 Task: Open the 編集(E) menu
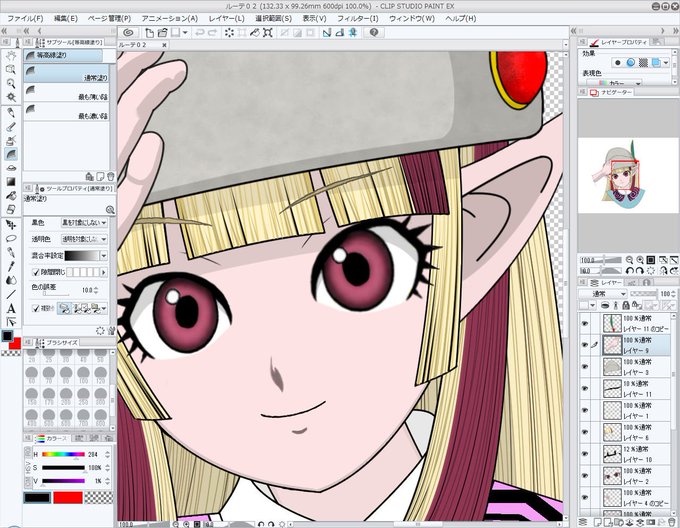pyautogui.click(x=65, y=18)
